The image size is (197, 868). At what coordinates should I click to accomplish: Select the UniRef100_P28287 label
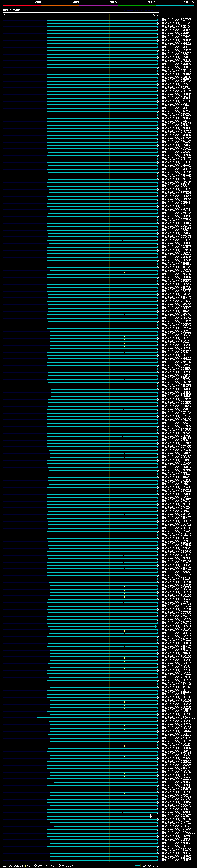pos(176,714)
